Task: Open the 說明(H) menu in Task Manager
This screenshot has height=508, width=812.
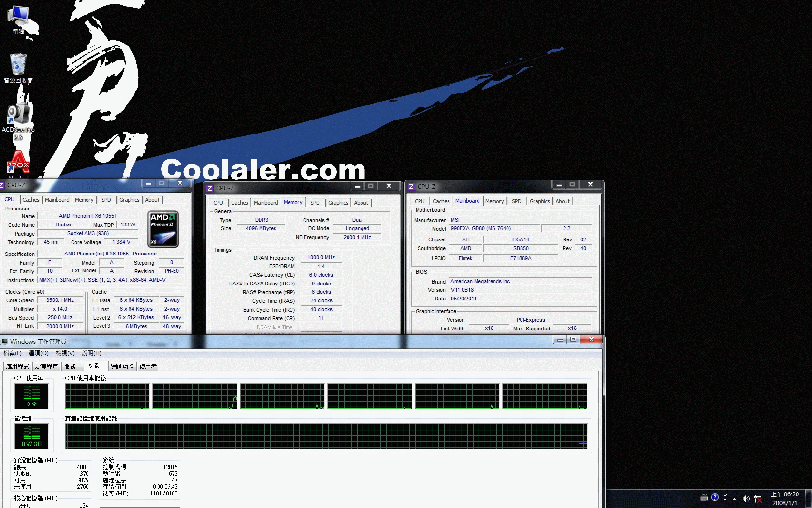Action: tap(91, 353)
